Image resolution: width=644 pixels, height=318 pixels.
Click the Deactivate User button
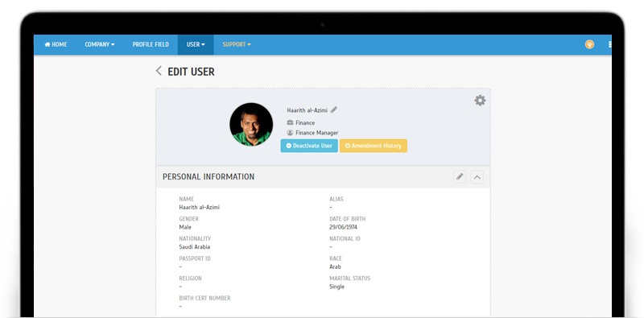point(309,146)
